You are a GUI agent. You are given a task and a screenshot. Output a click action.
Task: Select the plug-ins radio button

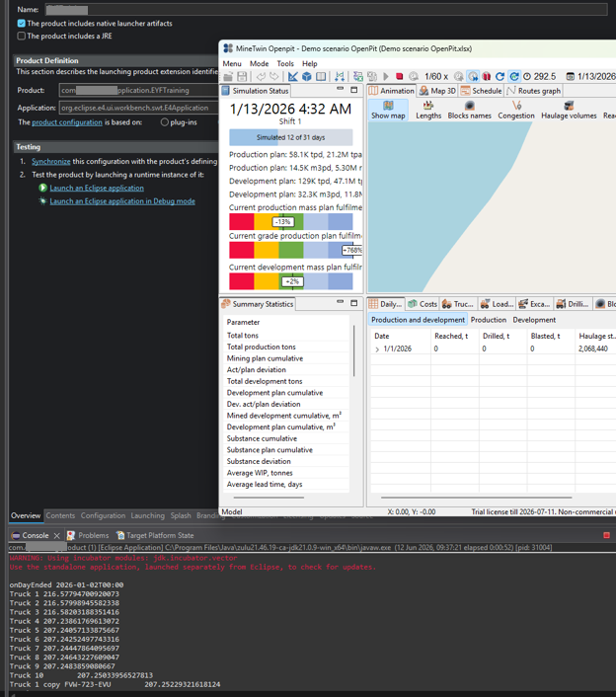165,121
